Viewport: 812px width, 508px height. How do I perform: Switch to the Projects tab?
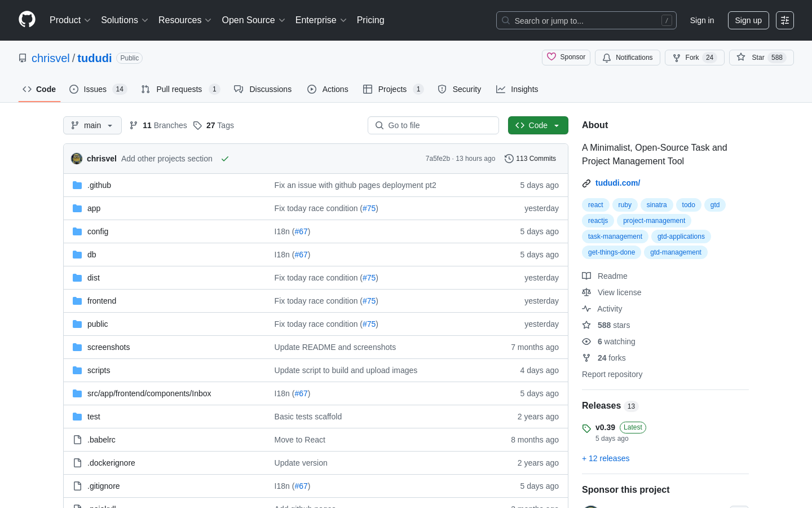[393, 89]
